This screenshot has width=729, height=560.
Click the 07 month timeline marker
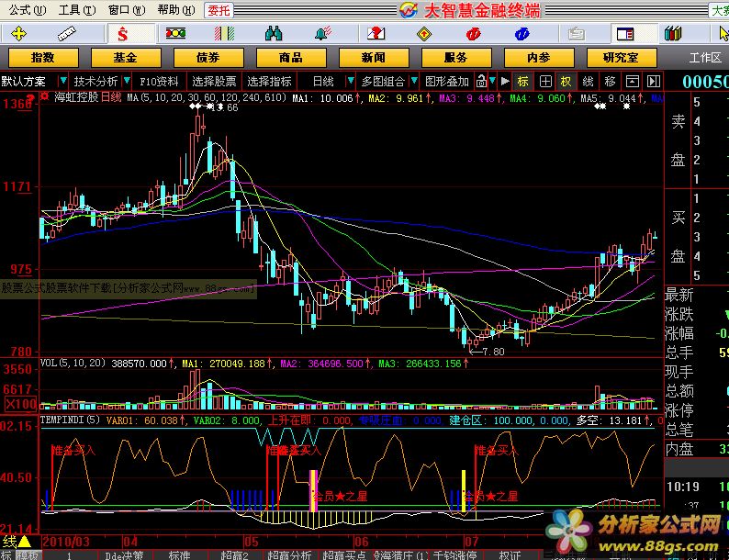pos(471,542)
